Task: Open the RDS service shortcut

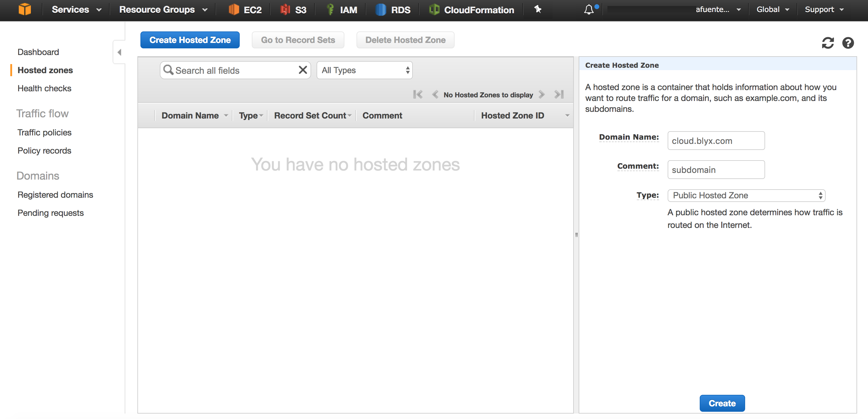Action: click(x=393, y=10)
